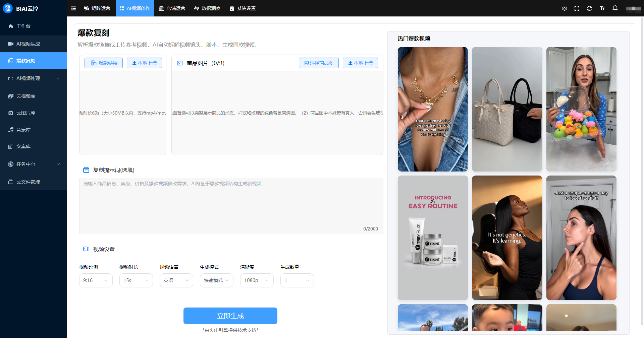Click the 云图片库 icon in sidebar
Image resolution: width=644 pixels, height=338 pixels.
point(11,113)
